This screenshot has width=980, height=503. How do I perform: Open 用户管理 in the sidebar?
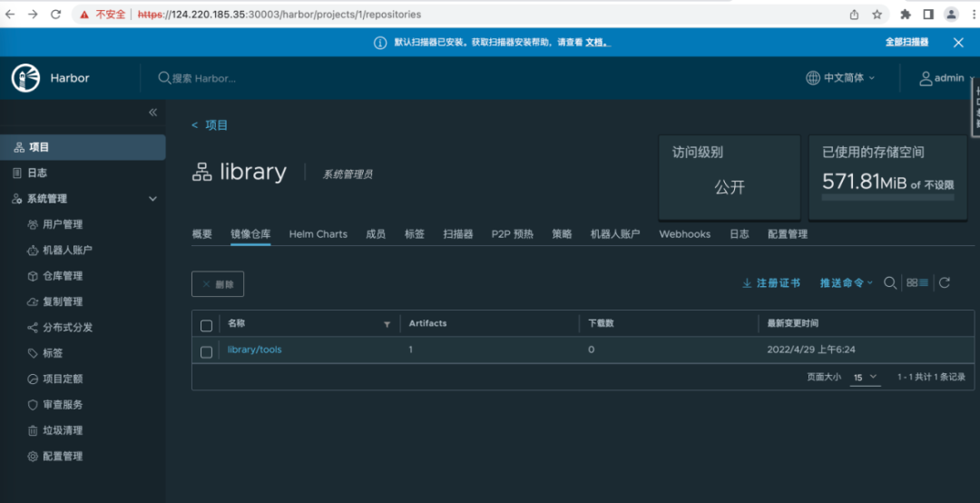tap(63, 224)
